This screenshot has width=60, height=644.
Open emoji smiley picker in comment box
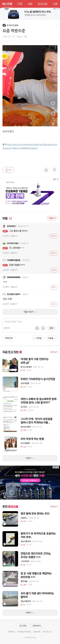click(43, 328)
